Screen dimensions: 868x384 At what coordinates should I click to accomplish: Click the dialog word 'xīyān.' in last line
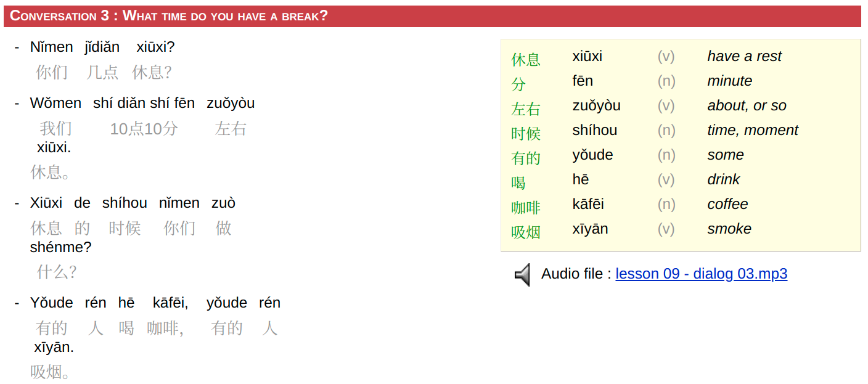[x=54, y=347]
